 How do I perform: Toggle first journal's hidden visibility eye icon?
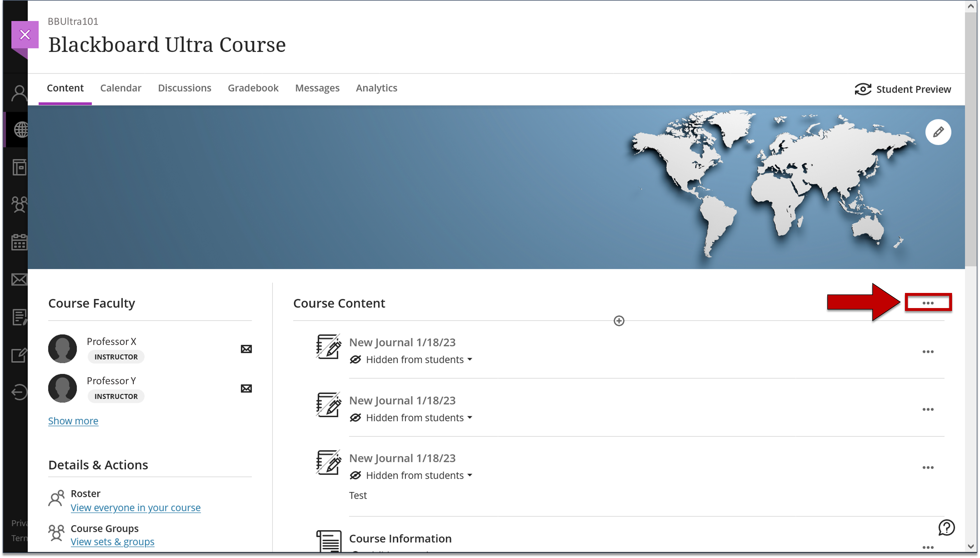click(x=355, y=360)
